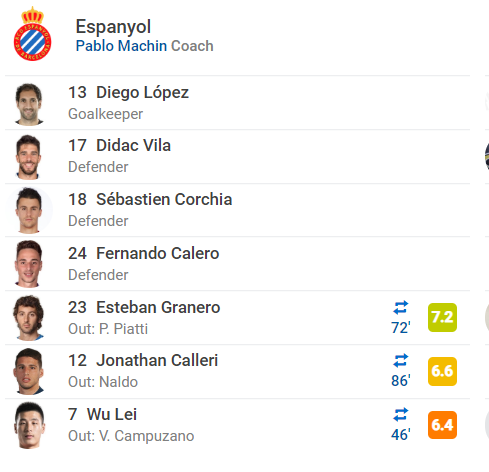Click the 7.2 rating badge
Viewport: 489px width, 472px height.
pos(442,317)
